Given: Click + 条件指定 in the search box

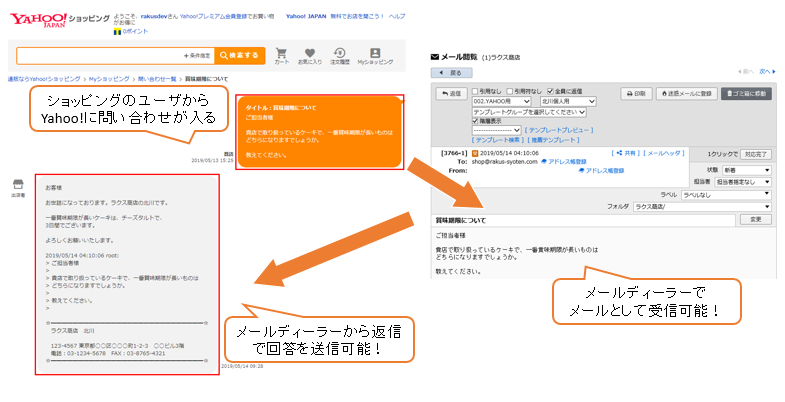Looking at the screenshot, I should (x=197, y=56).
